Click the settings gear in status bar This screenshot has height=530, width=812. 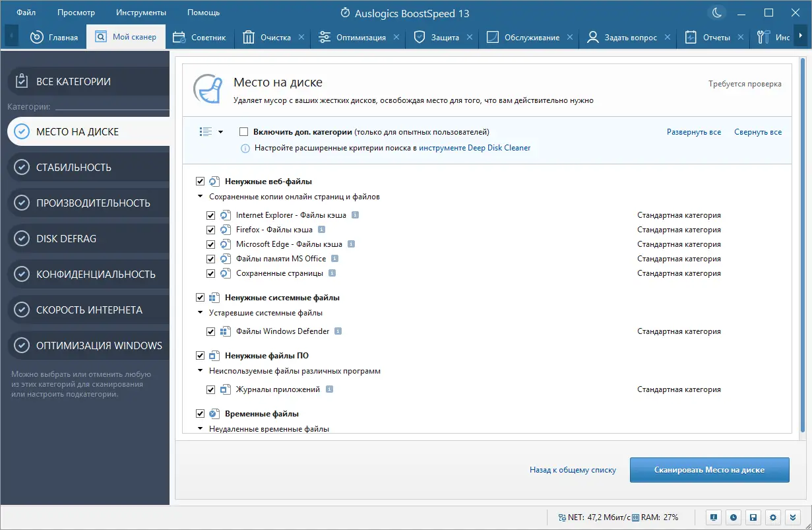tap(774, 517)
